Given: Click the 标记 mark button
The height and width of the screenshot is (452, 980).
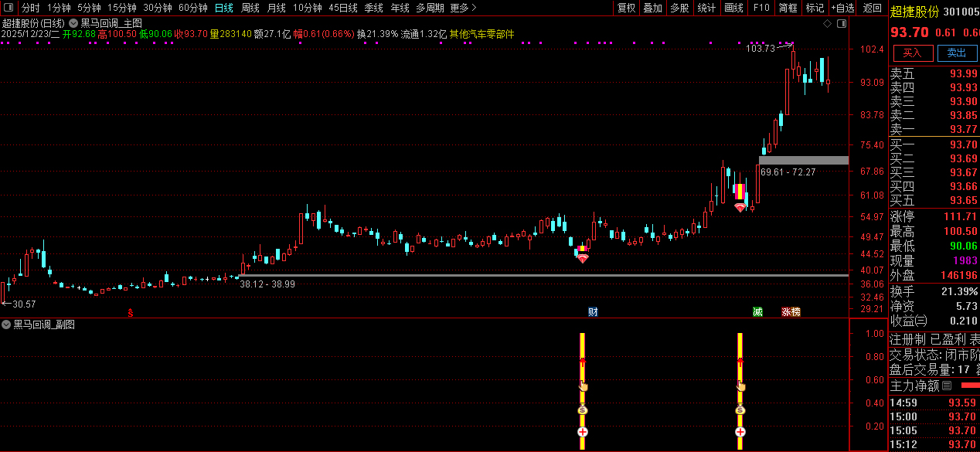Looking at the screenshot, I should [x=815, y=8].
